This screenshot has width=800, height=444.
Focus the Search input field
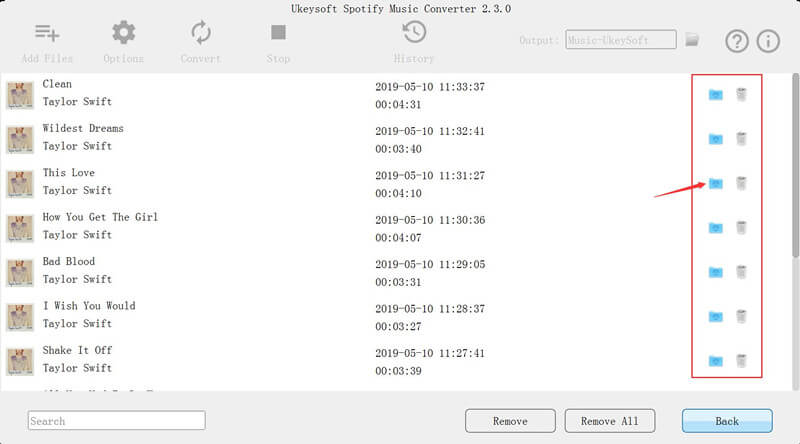coord(117,421)
